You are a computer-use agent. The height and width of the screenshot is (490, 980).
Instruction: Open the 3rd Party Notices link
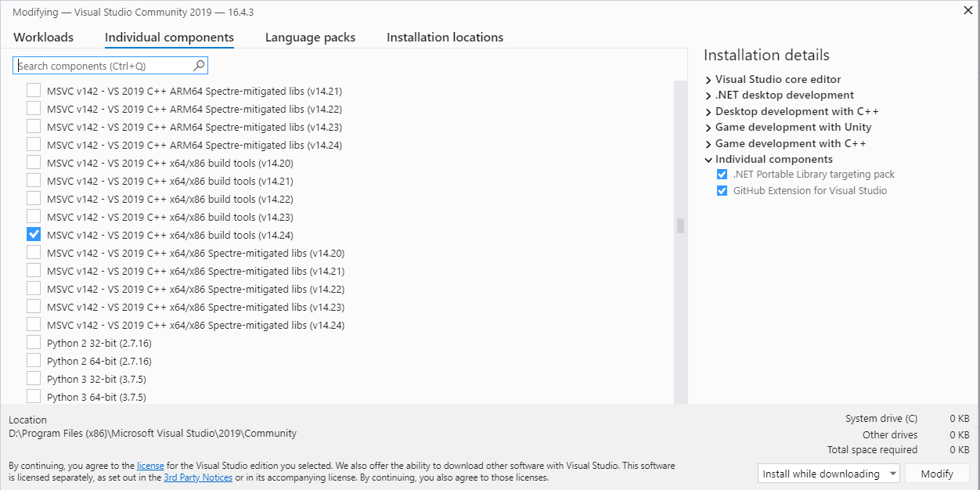coord(198,477)
